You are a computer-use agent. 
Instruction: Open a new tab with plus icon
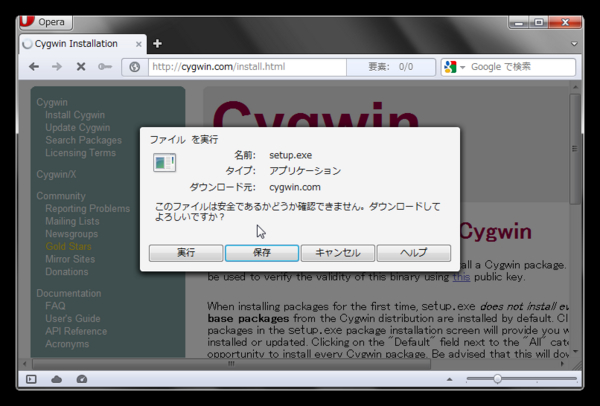[x=157, y=44]
